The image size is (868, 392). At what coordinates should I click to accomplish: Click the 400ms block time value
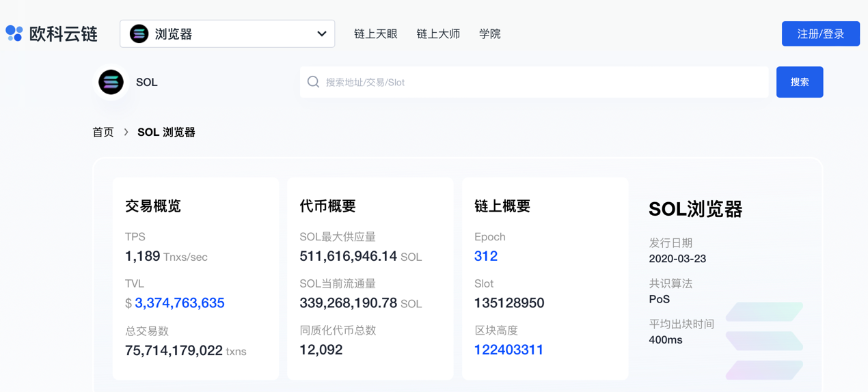coord(666,339)
